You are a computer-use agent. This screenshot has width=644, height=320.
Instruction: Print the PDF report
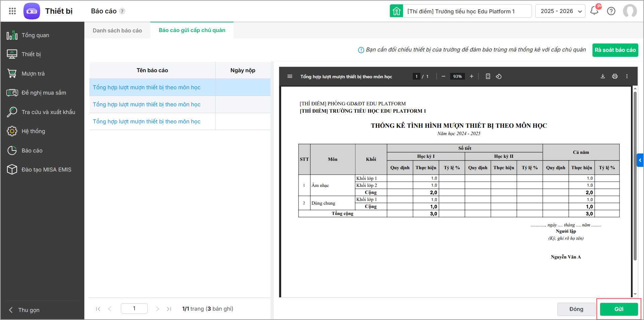[x=615, y=76]
